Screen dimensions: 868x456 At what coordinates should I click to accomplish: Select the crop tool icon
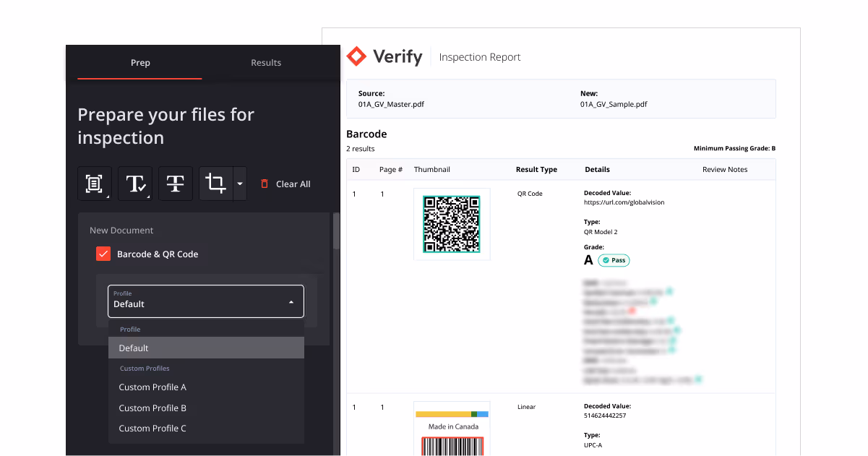215,184
